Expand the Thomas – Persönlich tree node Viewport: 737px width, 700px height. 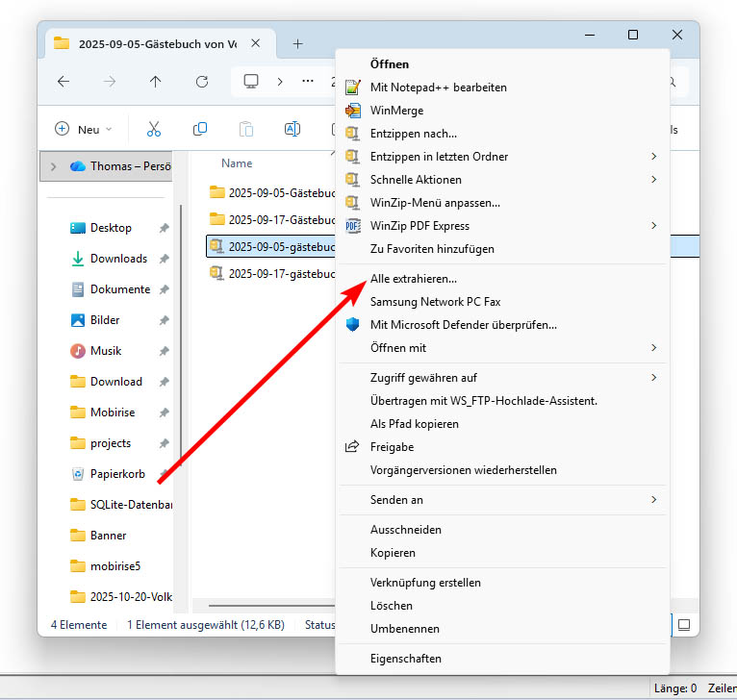[x=53, y=166]
